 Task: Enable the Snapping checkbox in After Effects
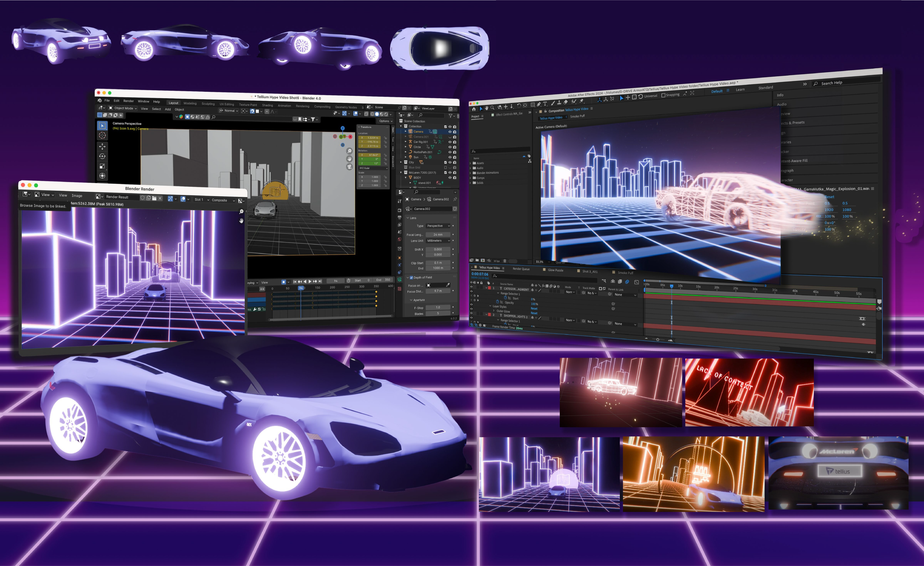[x=663, y=95]
